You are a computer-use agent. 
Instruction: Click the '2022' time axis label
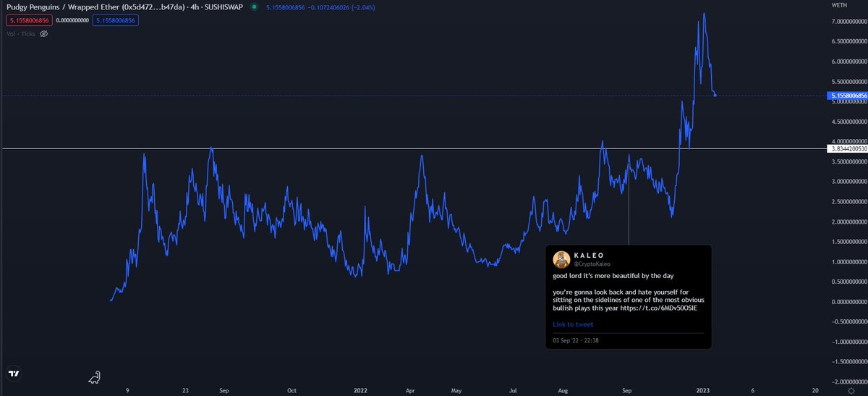(361, 390)
